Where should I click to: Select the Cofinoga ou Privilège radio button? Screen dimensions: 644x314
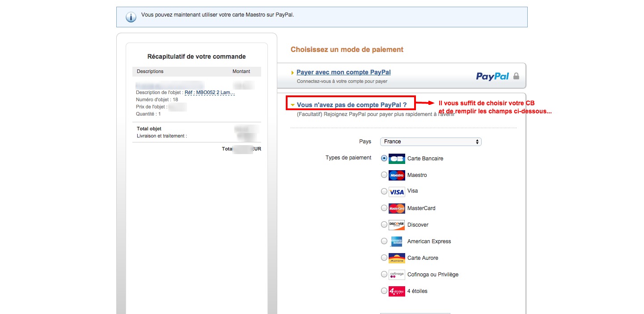[384, 274]
